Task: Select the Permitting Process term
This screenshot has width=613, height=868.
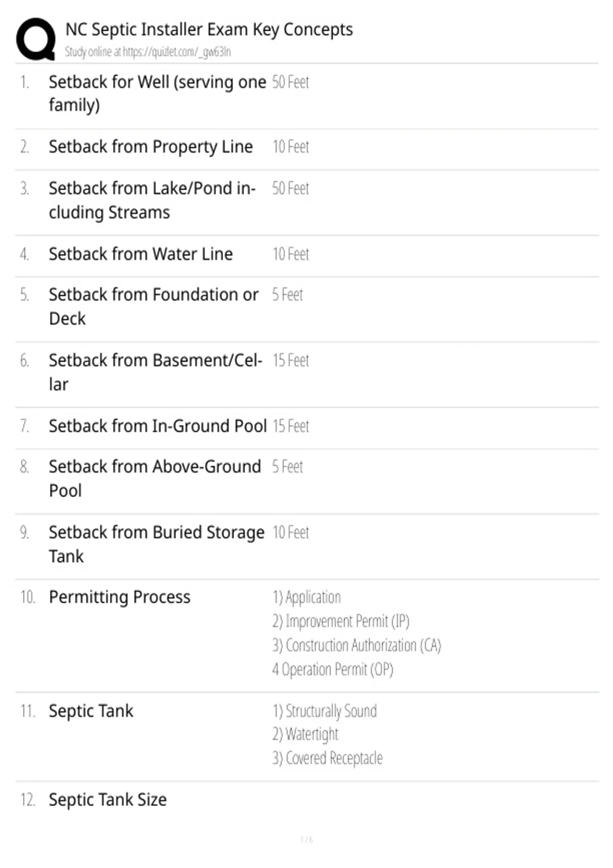Action: coord(120,597)
